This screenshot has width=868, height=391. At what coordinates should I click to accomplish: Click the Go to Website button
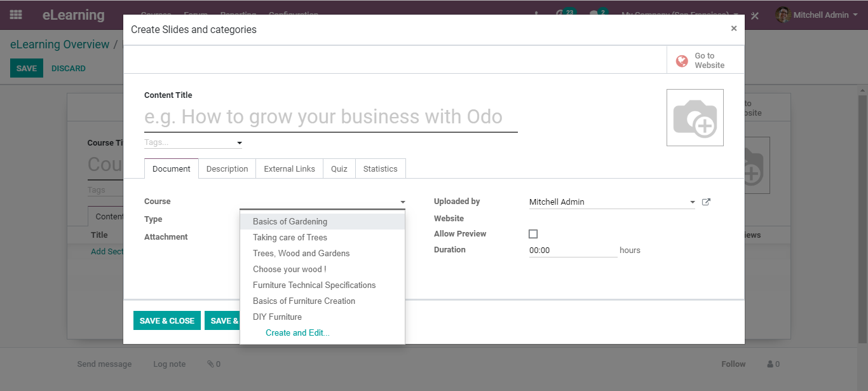[x=705, y=60]
